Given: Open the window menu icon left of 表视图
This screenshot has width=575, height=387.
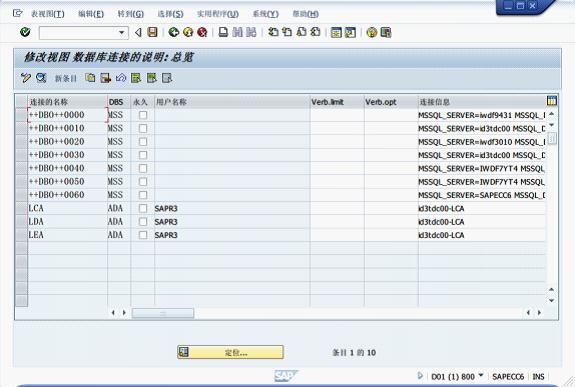Looking at the screenshot, I should (x=18, y=14).
